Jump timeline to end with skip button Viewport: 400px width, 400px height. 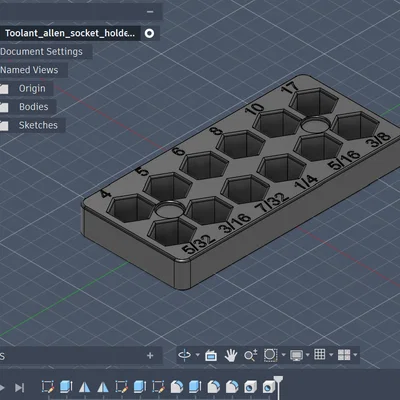point(20,388)
